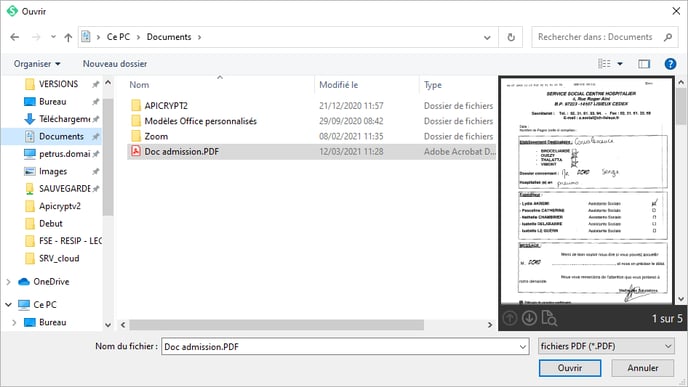The width and height of the screenshot is (688, 387).
Task: Click the horizontal scrollbar thumb
Action: coord(276,325)
